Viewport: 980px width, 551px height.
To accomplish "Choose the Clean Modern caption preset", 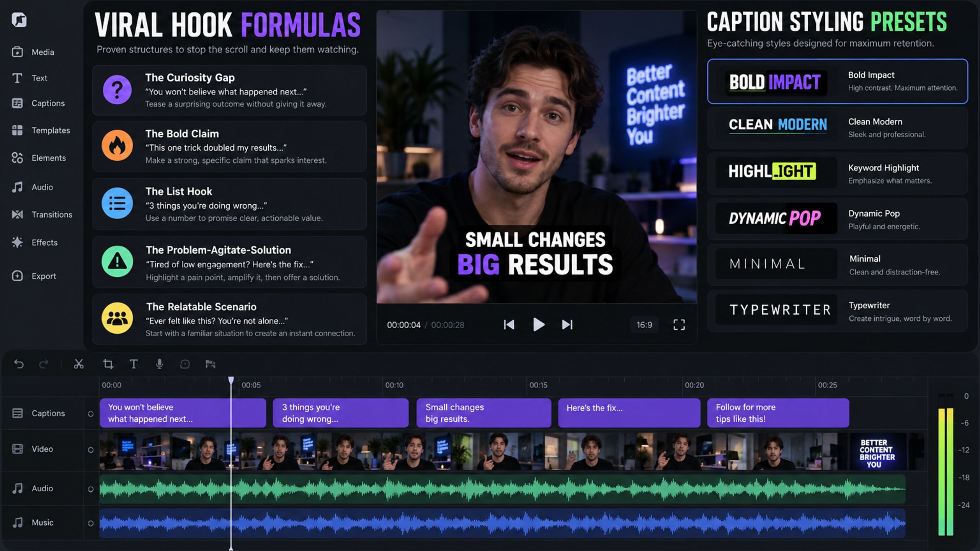I will coord(838,128).
